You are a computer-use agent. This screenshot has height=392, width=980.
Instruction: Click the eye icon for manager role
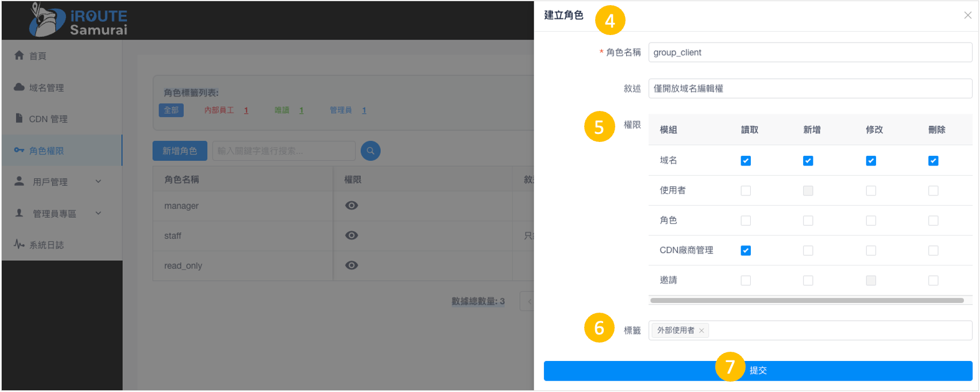352,206
